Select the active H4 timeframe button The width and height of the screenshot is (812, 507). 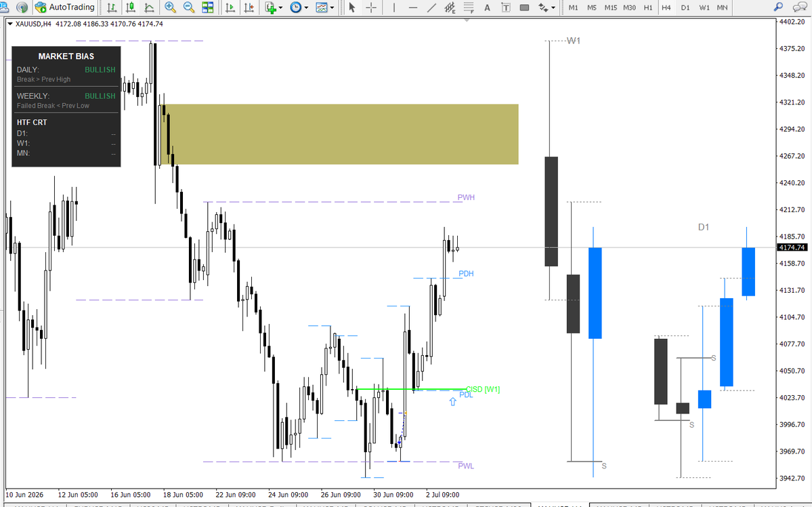(666, 7)
